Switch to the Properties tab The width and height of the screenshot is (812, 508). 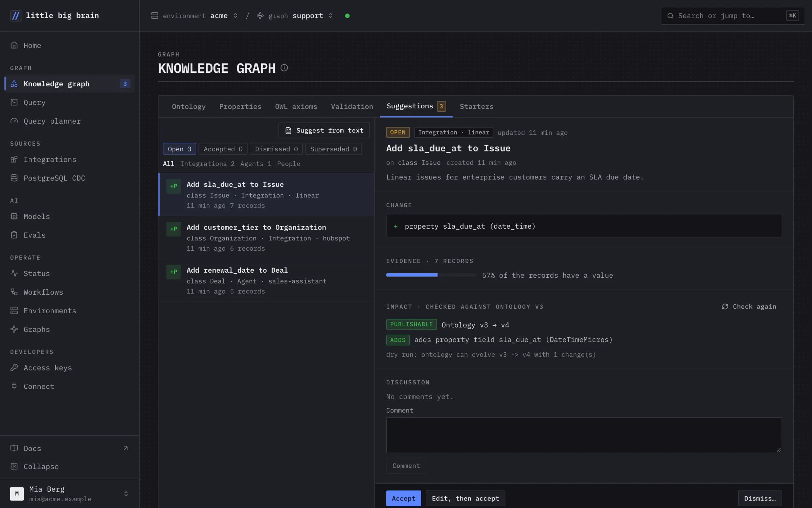click(240, 106)
